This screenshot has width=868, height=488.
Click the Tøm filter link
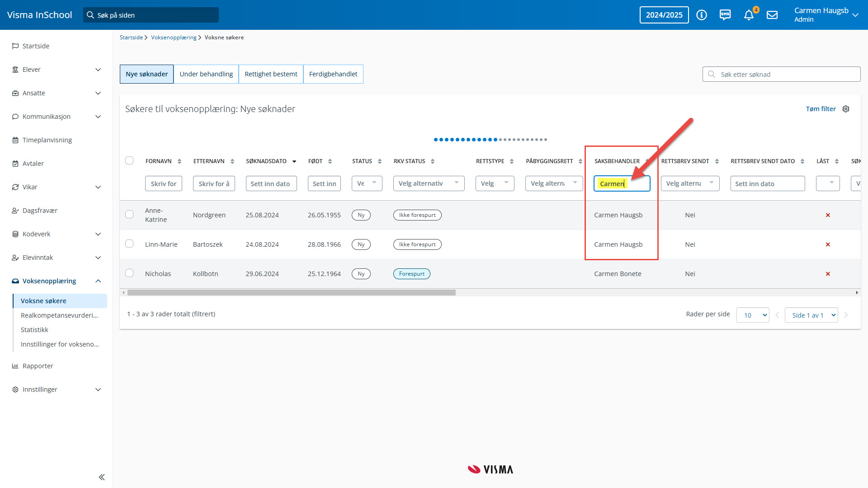click(x=821, y=109)
